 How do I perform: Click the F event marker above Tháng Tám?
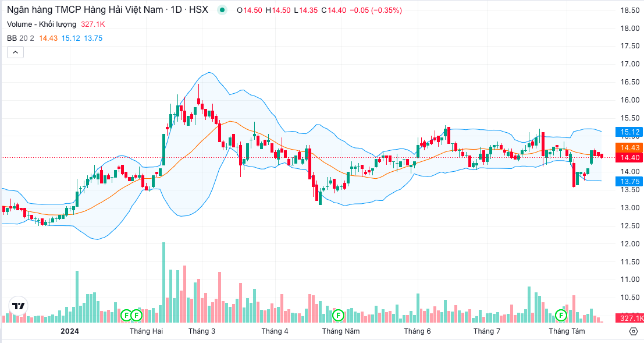click(561, 316)
